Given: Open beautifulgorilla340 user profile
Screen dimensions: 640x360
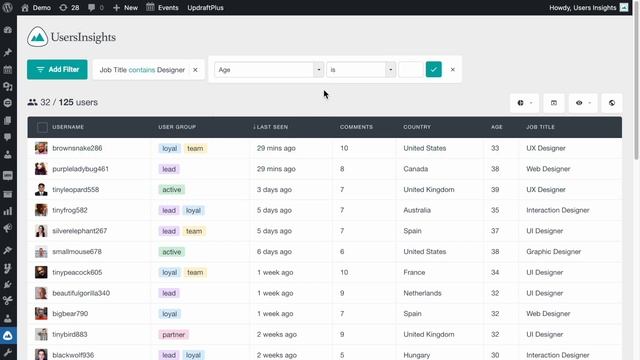Looking at the screenshot, I should click(81, 293).
